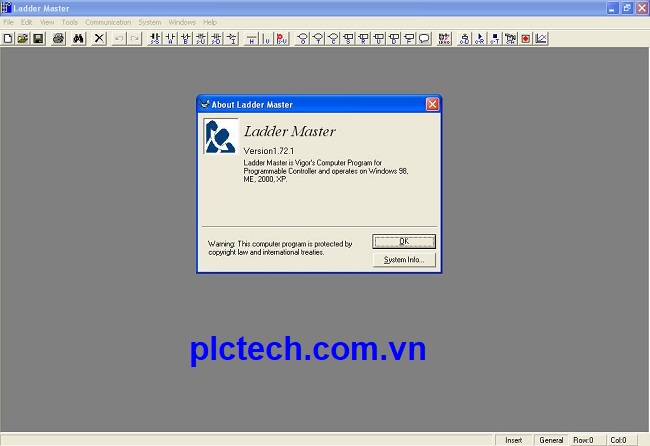Select the Reset instruction R icon
This screenshot has width=650, height=446.
tap(364, 39)
